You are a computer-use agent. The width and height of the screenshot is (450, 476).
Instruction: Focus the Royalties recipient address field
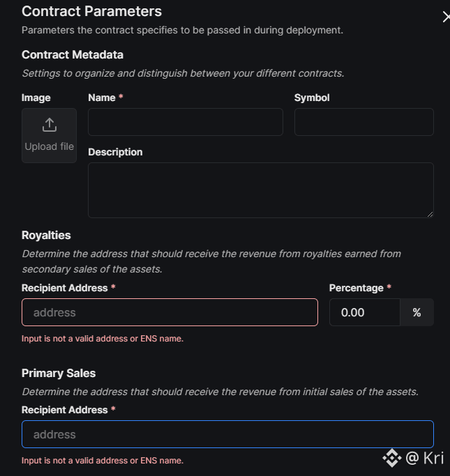[170, 312]
